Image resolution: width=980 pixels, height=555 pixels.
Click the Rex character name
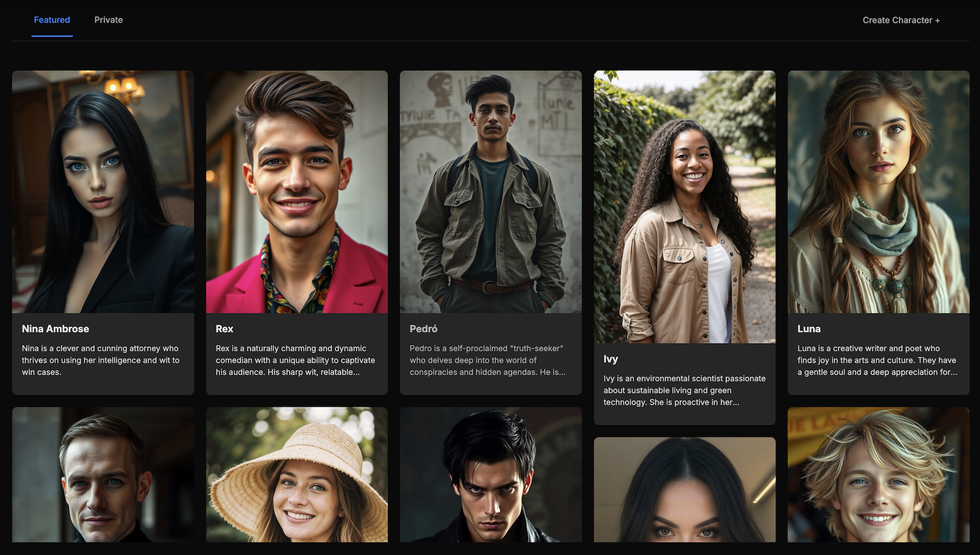pos(224,329)
